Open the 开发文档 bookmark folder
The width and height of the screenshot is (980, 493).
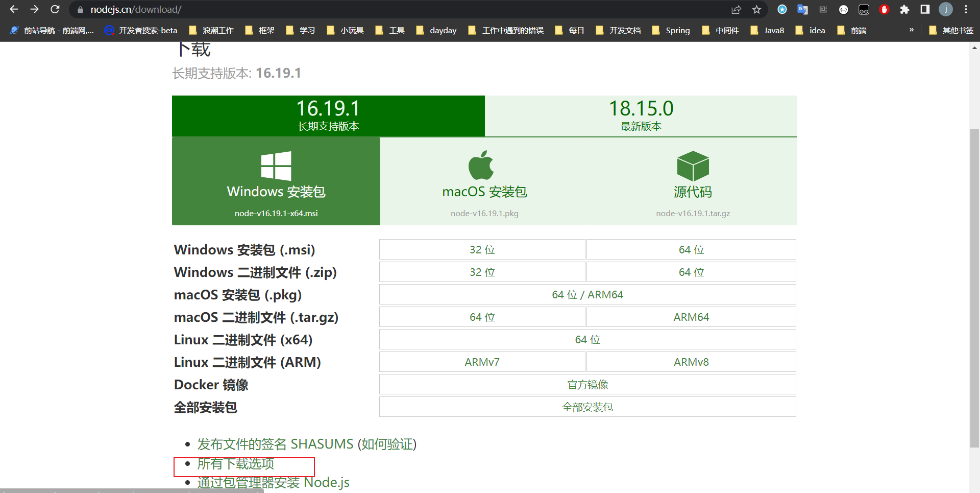coord(618,30)
